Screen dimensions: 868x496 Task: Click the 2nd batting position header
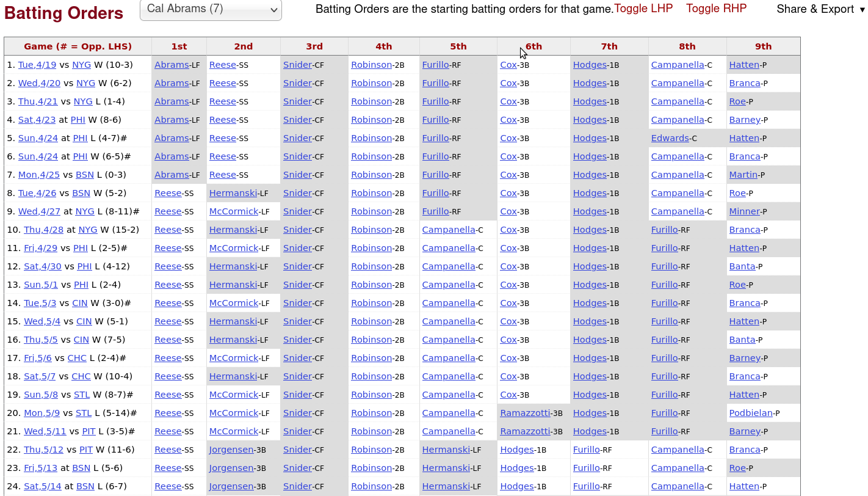[x=244, y=46]
